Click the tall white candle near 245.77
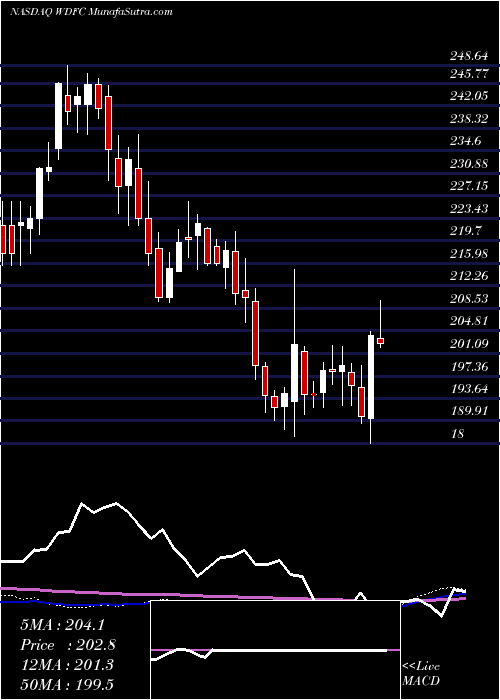 [58, 116]
